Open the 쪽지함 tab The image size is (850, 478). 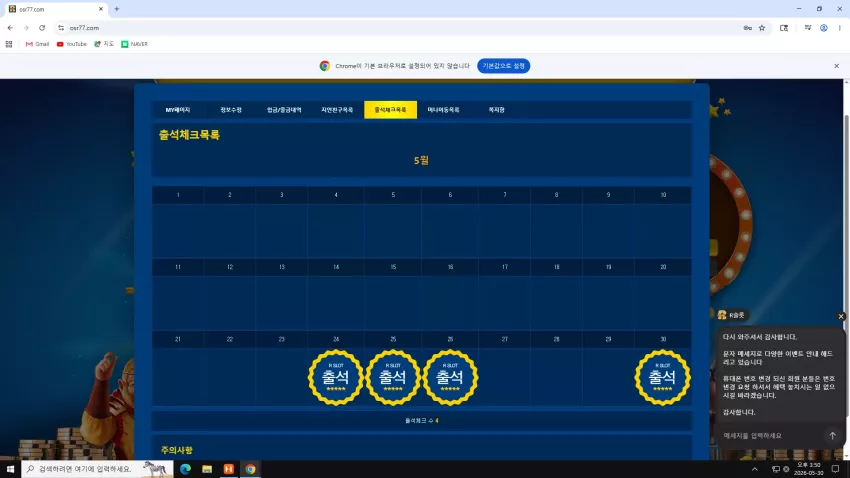click(497, 110)
